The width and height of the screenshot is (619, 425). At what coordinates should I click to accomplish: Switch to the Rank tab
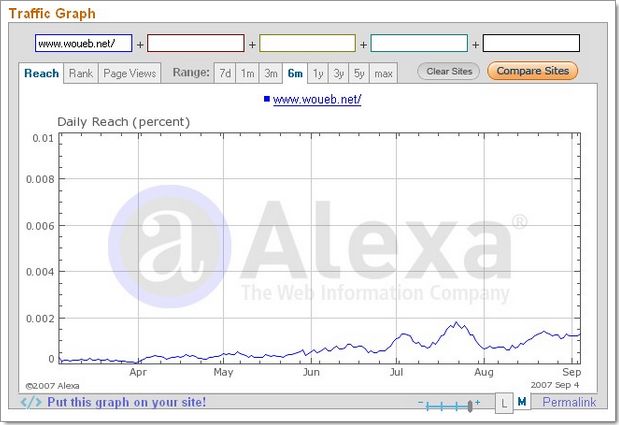click(81, 73)
